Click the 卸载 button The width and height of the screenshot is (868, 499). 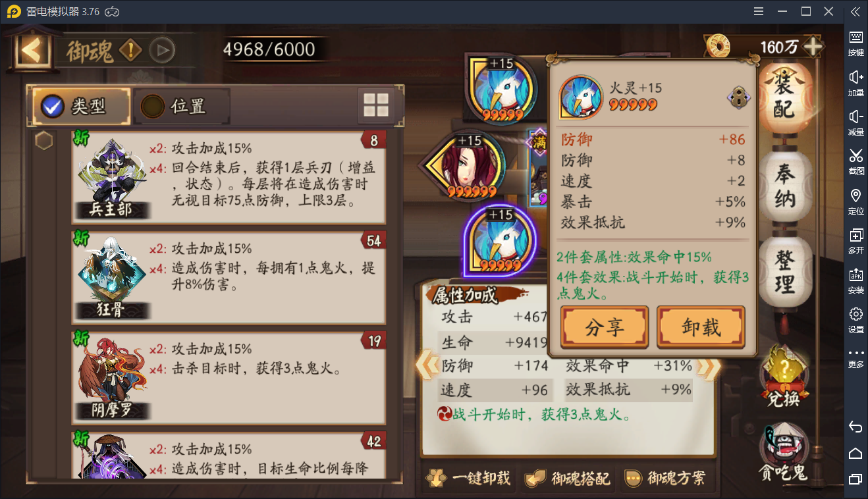pyautogui.click(x=701, y=327)
